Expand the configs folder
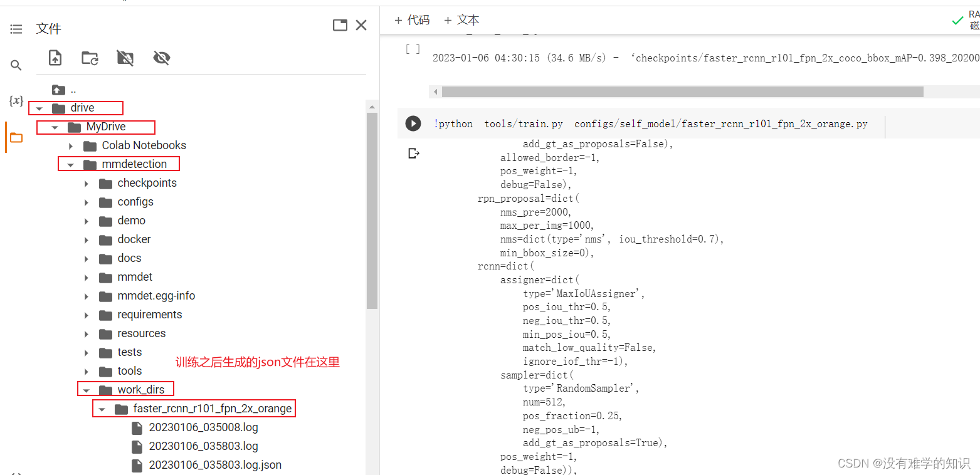The width and height of the screenshot is (980, 475). (87, 202)
